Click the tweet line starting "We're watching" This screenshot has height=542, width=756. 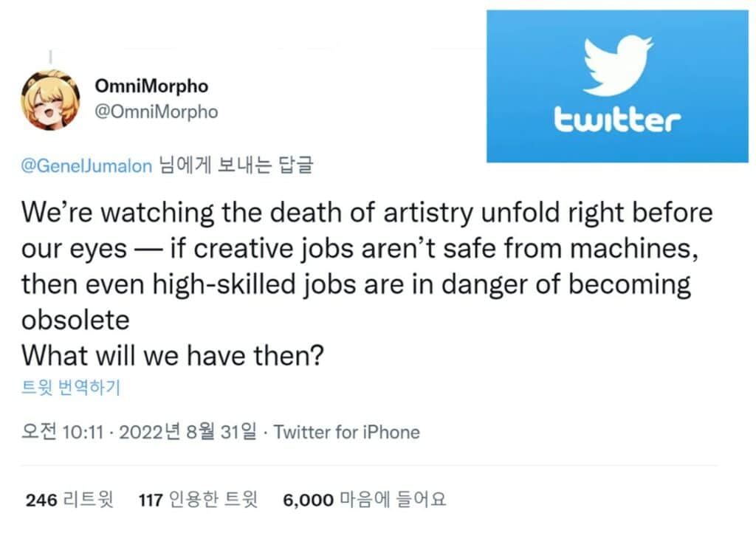coord(367,213)
